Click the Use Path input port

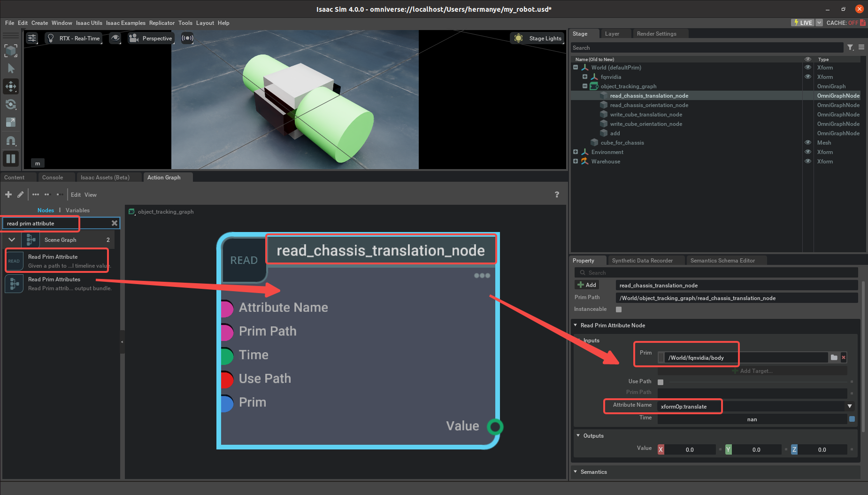pos(226,379)
